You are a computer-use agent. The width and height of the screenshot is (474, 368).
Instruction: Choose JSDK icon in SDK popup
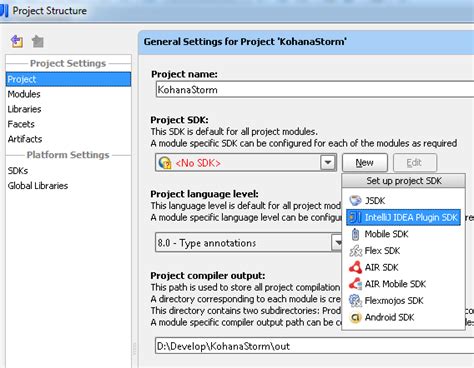(x=355, y=201)
